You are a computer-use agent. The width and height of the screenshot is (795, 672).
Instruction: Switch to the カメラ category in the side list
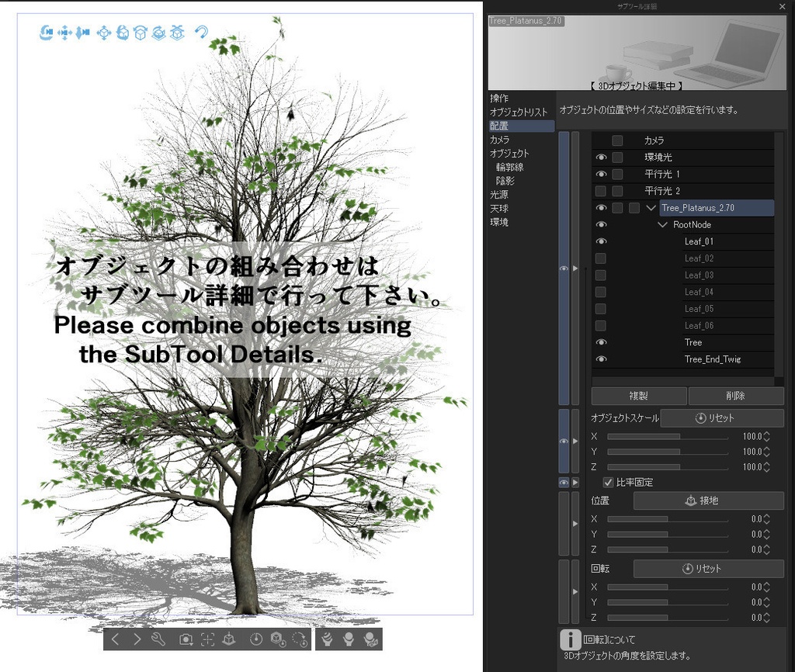pos(500,140)
